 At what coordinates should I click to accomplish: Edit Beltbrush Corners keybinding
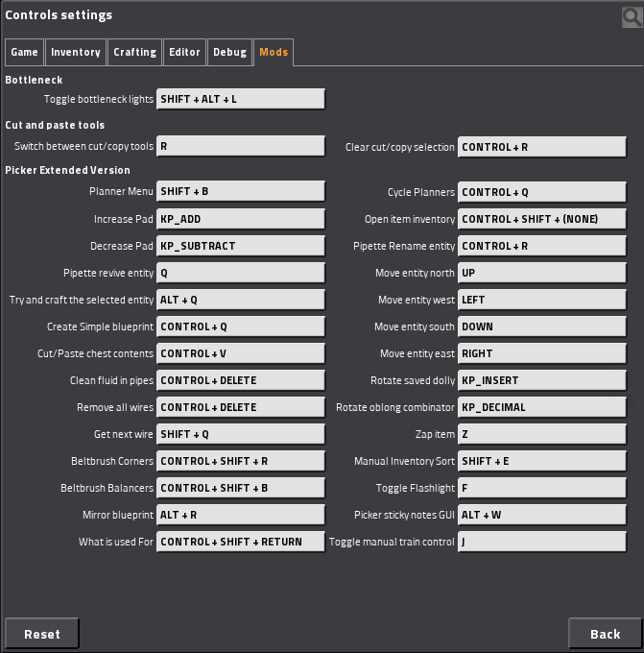pyautogui.click(x=241, y=461)
